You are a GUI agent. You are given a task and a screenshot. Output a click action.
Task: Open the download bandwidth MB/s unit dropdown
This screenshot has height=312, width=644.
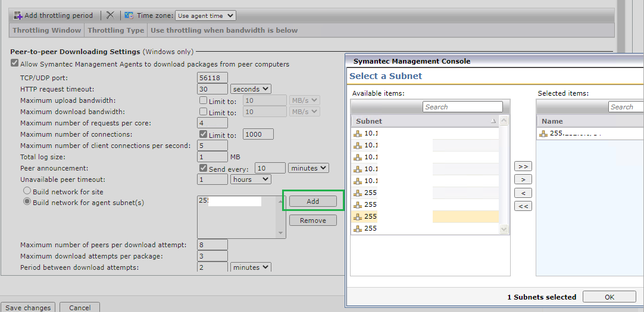[304, 112]
